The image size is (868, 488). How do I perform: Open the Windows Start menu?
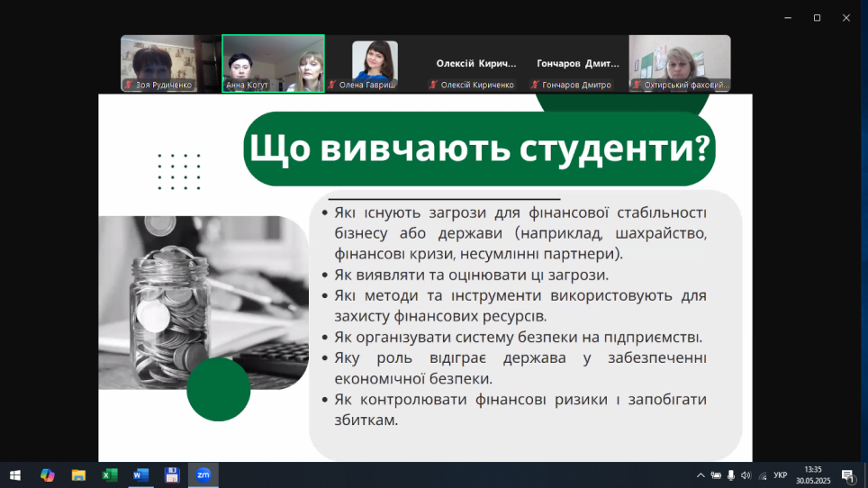15,474
